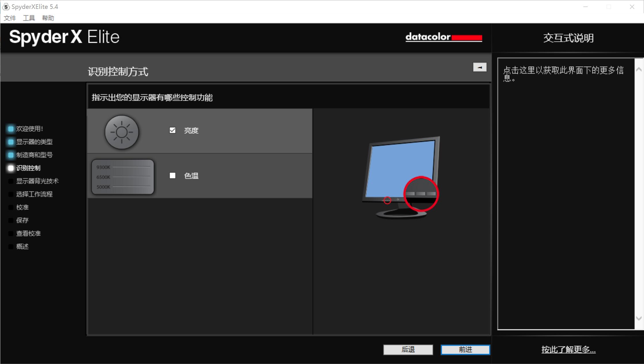Click the 识别控制方式 heading
The height and width of the screenshot is (364, 644).
[x=118, y=72]
